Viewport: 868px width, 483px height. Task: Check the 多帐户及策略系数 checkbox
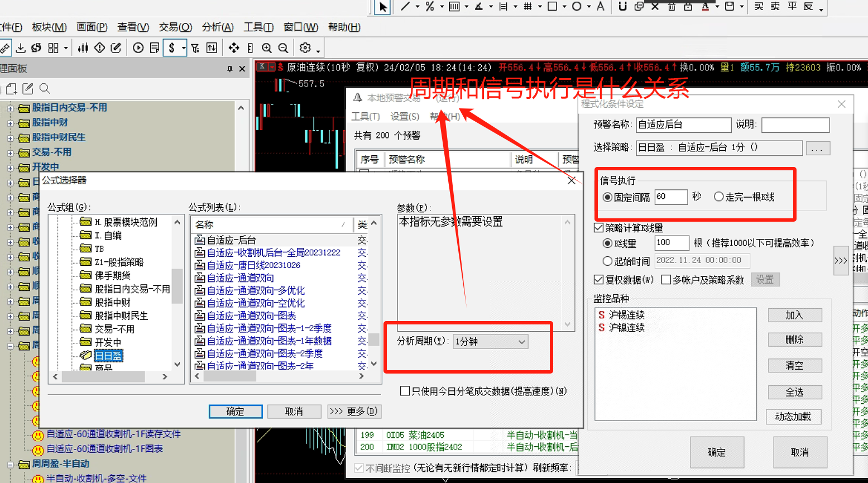666,280
